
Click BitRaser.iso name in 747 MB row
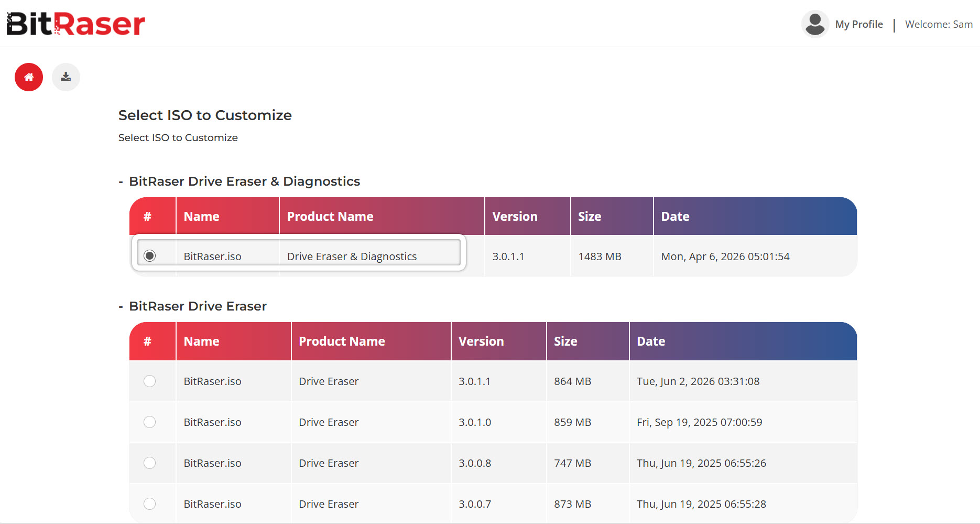pos(212,463)
